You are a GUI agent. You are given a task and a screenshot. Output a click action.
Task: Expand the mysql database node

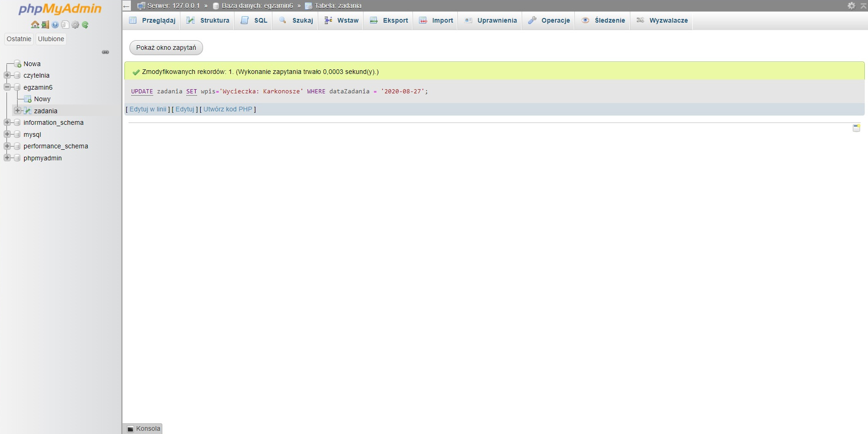7,134
